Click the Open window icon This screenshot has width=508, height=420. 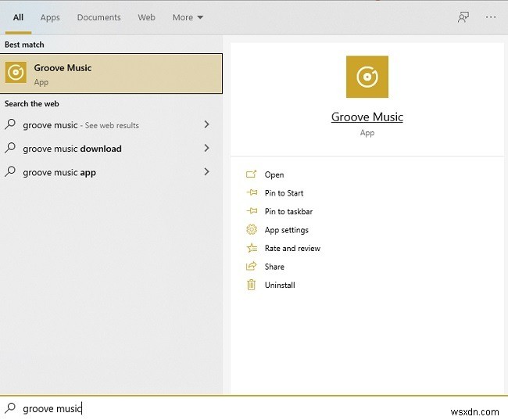(251, 174)
